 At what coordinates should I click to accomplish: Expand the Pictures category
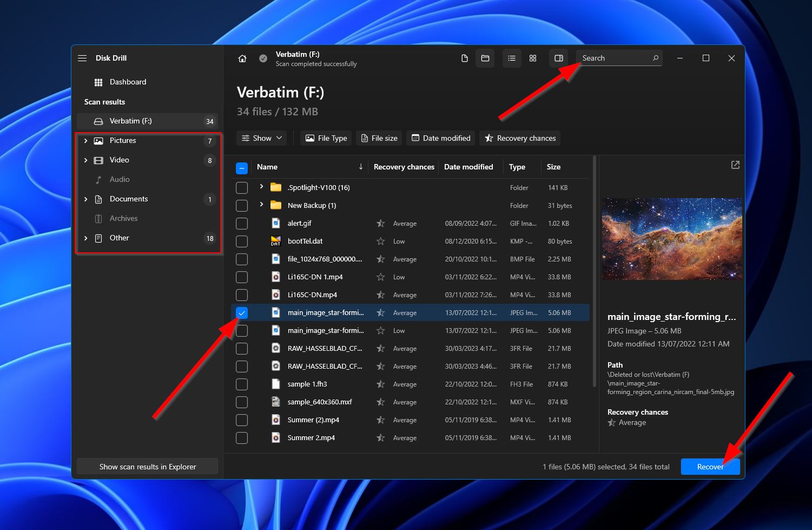85,141
